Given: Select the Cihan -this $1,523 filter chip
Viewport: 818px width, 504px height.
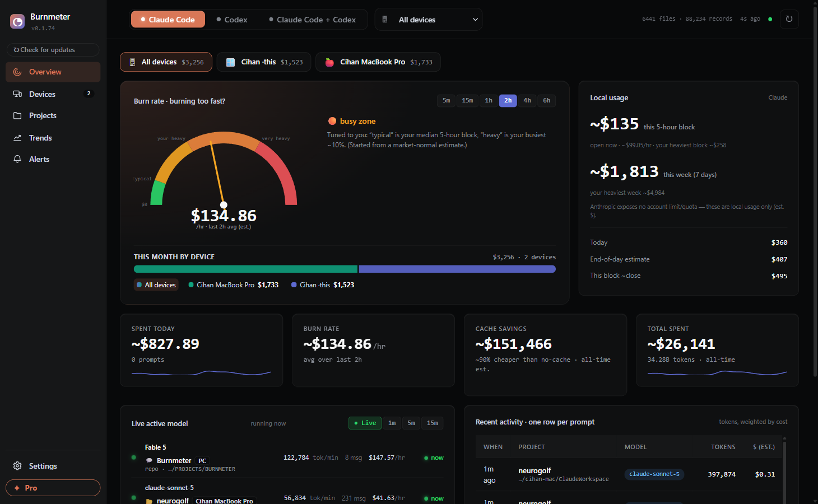Looking at the screenshot, I should [x=264, y=62].
